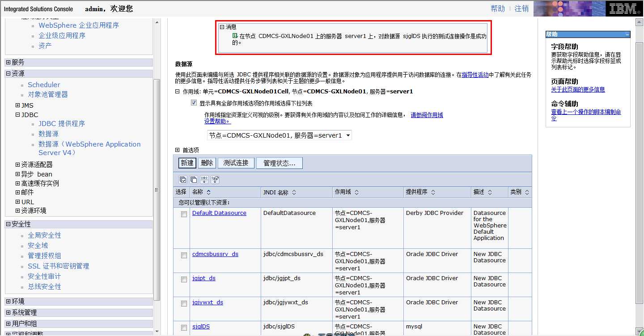Click the Deselect All items toolbar icon
This screenshot has width=644, height=336.
(194, 180)
